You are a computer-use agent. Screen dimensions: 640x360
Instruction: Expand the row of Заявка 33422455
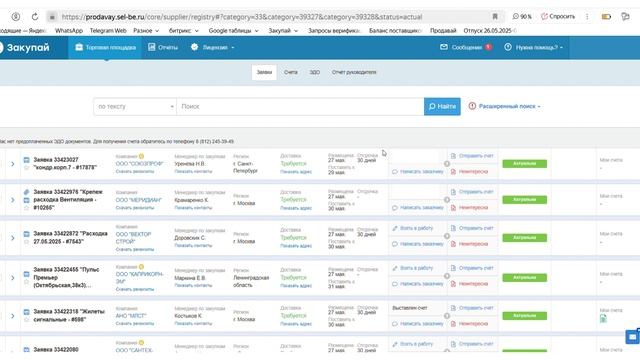(x=13, y=278)
